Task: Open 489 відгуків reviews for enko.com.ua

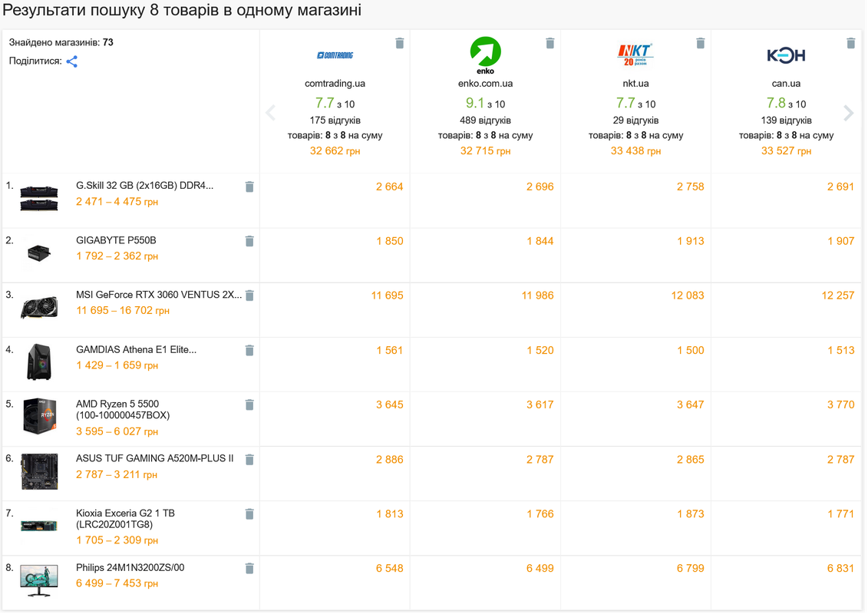Action: pyautogui.click(x=486, y=120)
